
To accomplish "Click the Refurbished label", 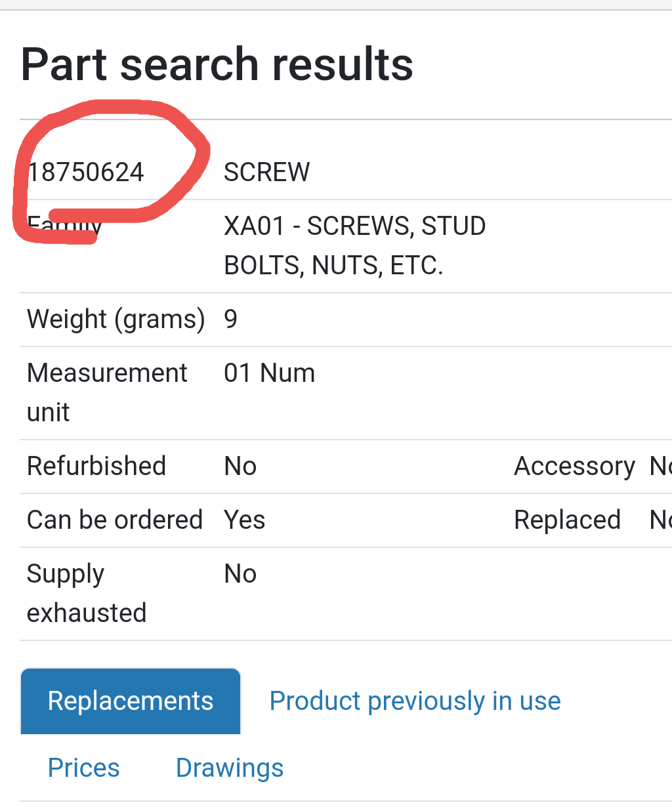I will click(x=96, y=466).
